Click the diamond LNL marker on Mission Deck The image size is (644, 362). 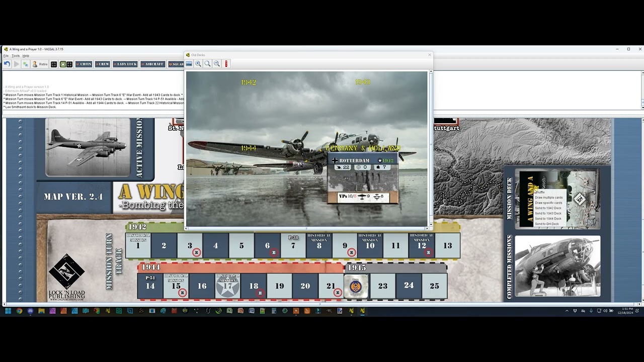(580, 199)
